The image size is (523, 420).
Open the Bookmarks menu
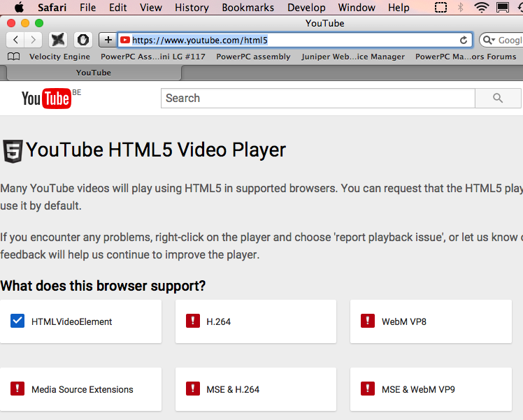tap(248, 7)
